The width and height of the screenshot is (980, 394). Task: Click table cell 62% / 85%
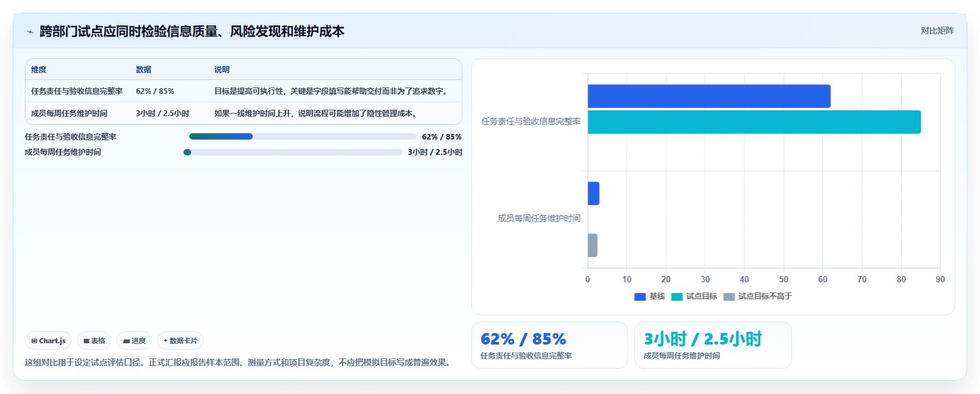[155, 91]
